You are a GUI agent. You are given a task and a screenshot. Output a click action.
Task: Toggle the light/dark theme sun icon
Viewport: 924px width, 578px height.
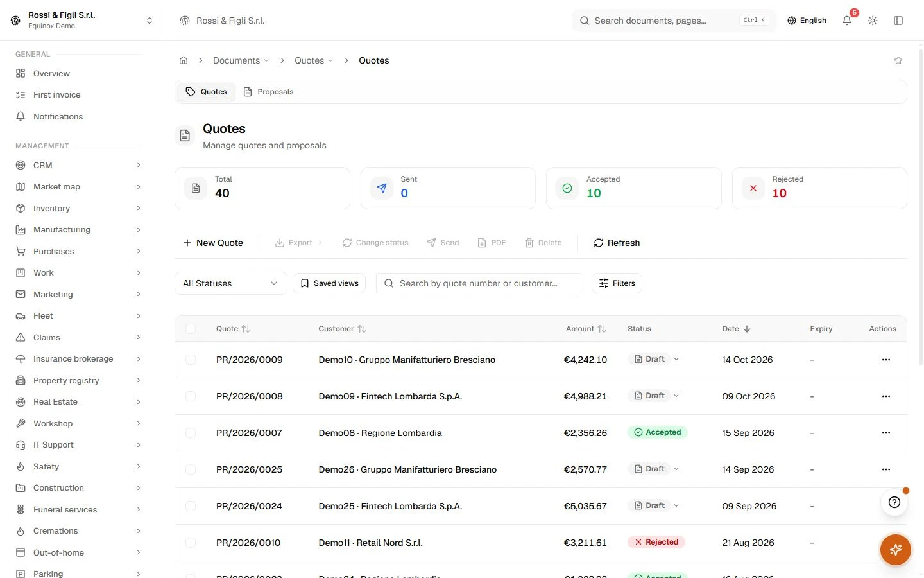pyautogui.click(x=873, y=21)
